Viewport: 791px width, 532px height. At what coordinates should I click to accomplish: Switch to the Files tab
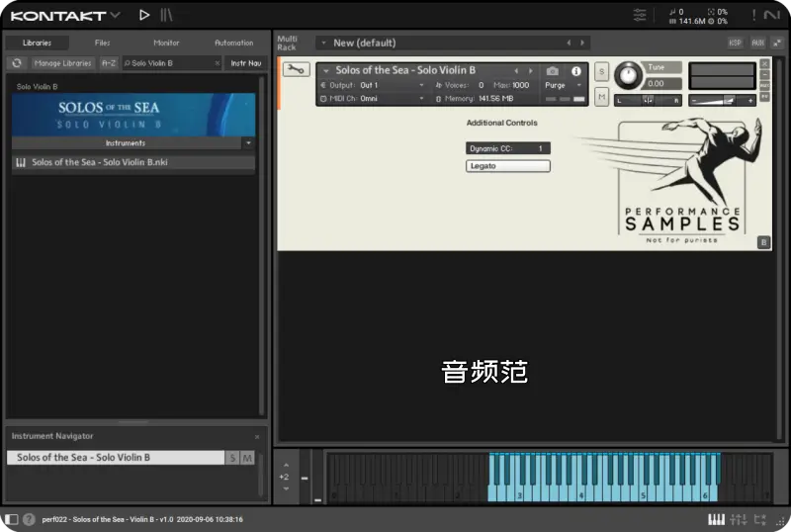click(102, 43)
